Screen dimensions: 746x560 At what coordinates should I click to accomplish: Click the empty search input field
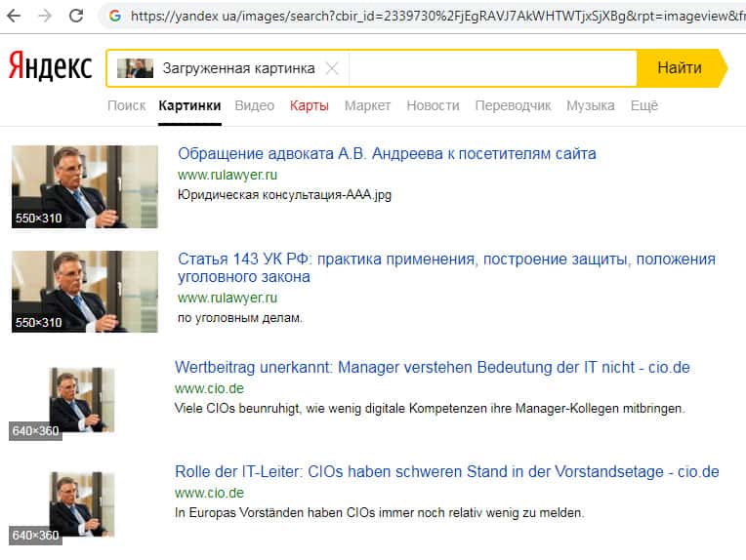tap(492, 68)
